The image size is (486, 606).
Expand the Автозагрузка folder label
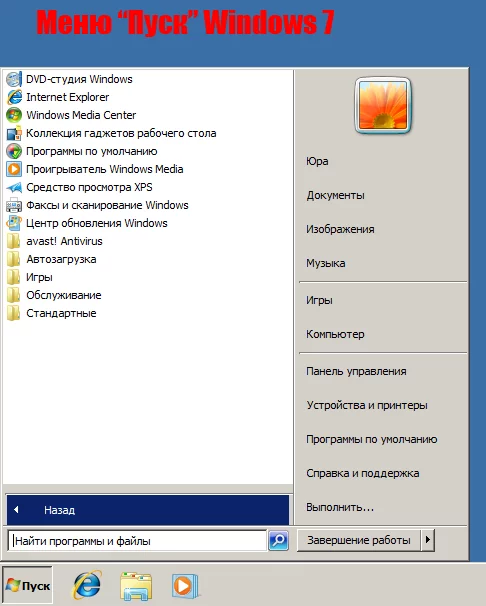(61, 259)
